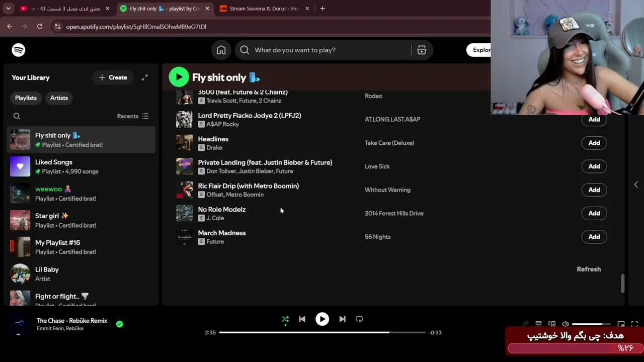Enter full screen player

click(x=634, y=324)
